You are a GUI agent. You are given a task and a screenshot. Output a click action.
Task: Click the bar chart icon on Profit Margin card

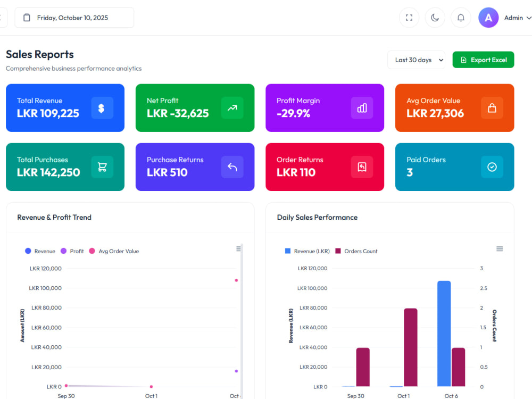[362, 108]
